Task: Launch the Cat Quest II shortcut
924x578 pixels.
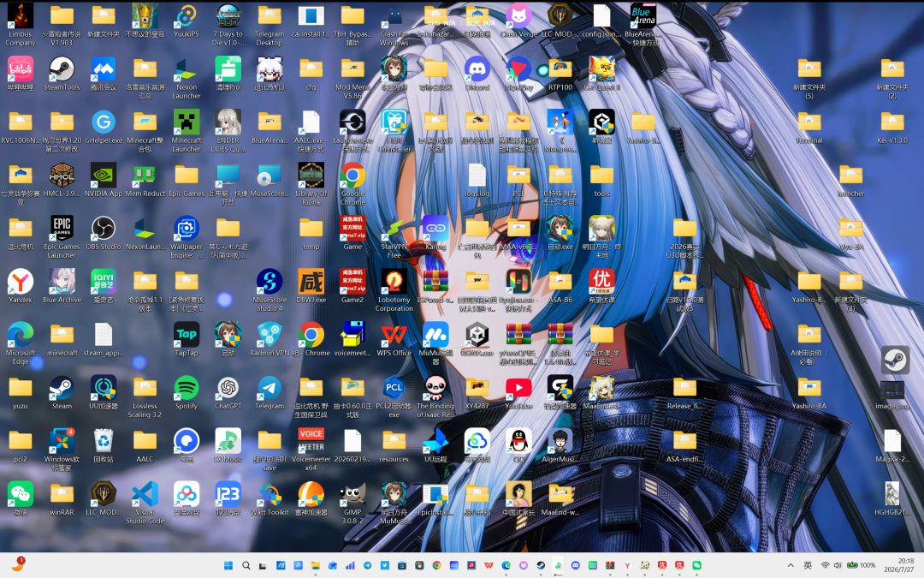Action: point(601,73)
